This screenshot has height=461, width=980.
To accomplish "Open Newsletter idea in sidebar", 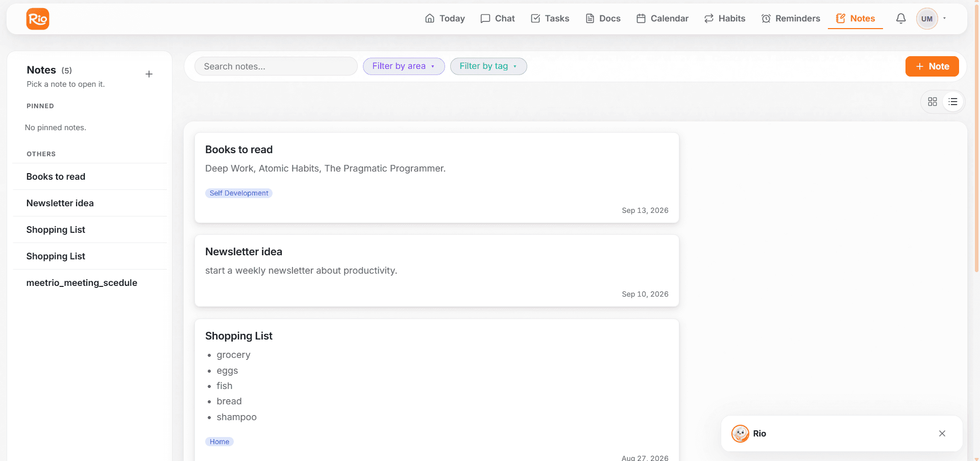I will 90,203.
